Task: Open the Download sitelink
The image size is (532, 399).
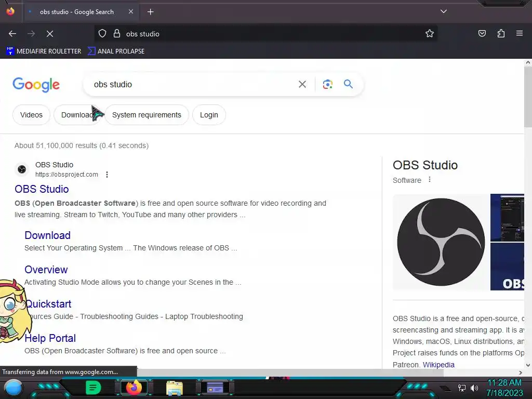Action: pos(47,235)
